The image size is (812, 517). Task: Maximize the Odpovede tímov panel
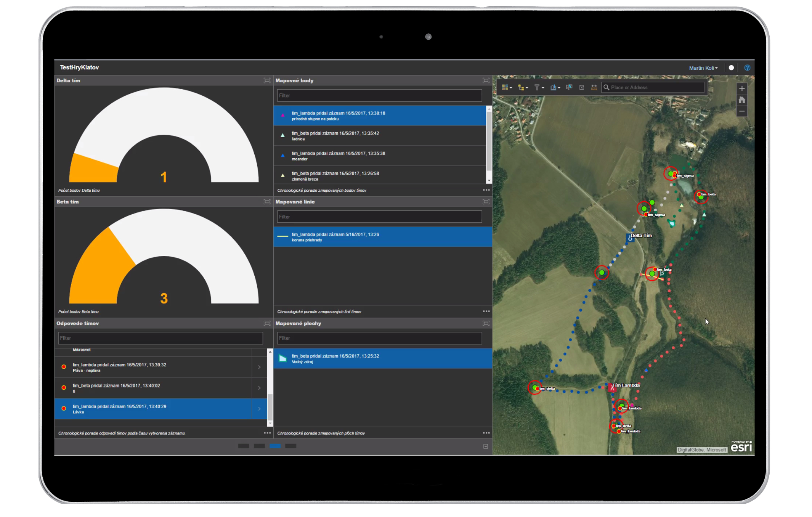(x=267, y=323)
